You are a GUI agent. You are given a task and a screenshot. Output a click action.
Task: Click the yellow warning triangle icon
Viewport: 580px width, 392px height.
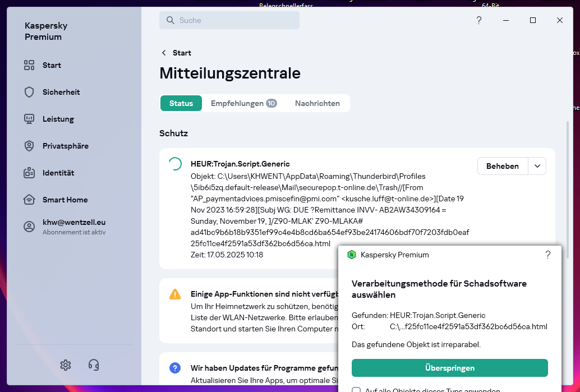[175, 294]
